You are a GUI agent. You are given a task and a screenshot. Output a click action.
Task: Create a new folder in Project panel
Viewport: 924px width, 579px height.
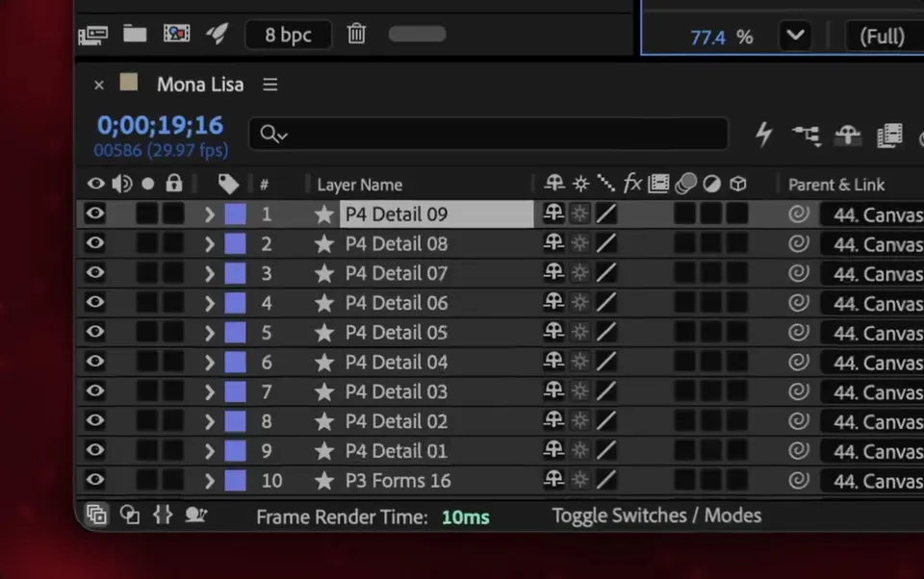pos(135,34)
